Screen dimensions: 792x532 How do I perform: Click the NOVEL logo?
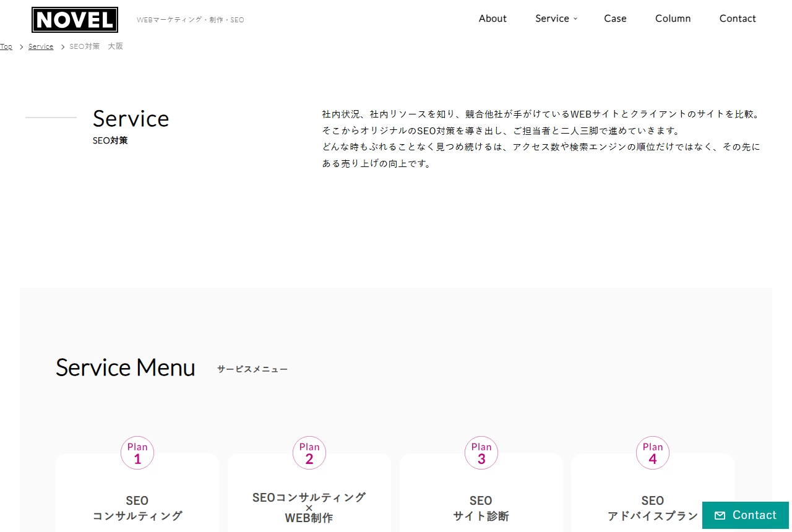click(x=75, y=20)
